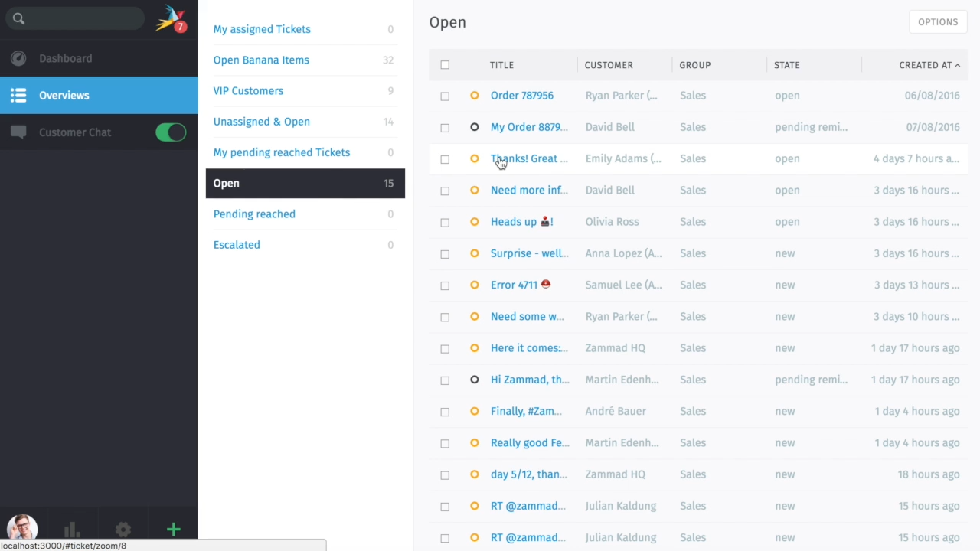Click the Dashboard gauge icon
The width and height of the screenshot is (980, 551).
[x=18, y=59]
